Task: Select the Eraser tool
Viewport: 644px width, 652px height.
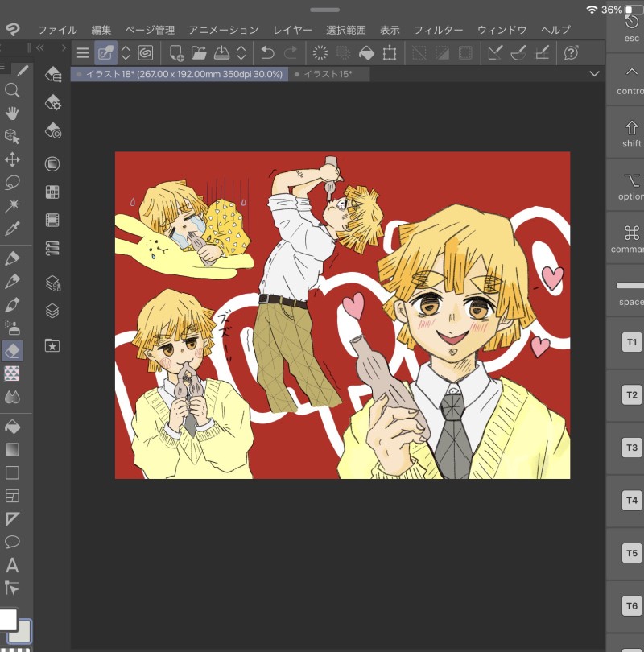Action: coord(12,350)
